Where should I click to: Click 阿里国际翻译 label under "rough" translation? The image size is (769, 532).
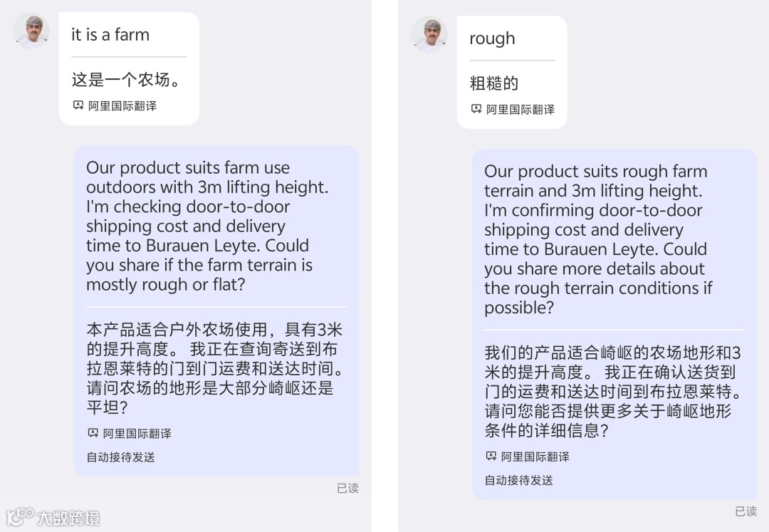tap(520, 110)
